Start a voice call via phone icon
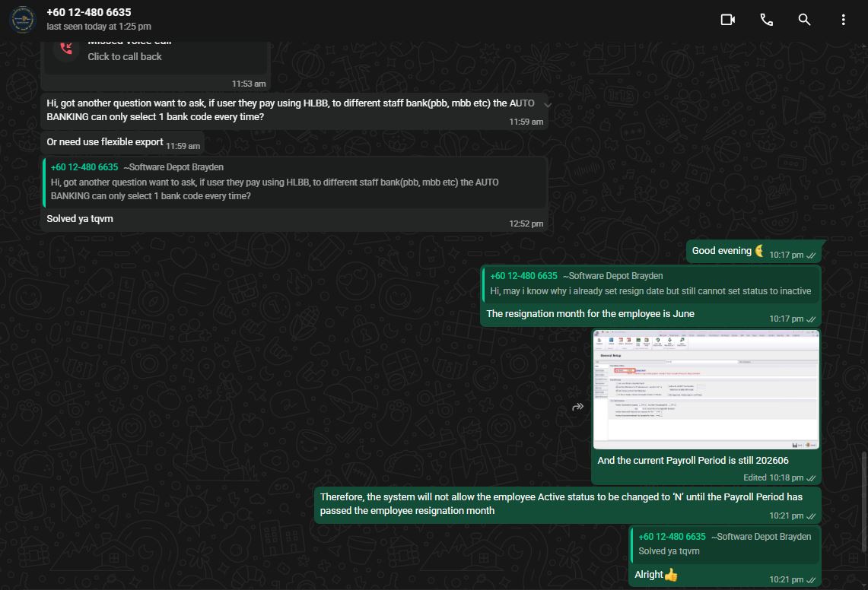Viewport: 868px width, 590px height. click(766, 20)
